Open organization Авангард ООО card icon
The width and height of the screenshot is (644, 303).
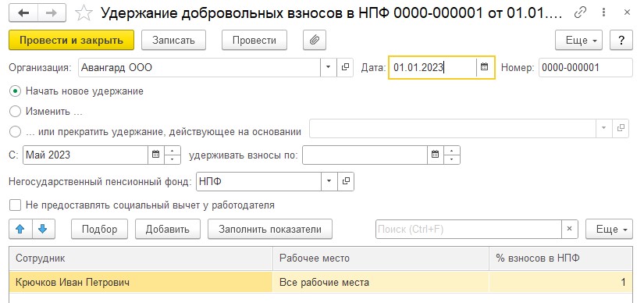345,67
